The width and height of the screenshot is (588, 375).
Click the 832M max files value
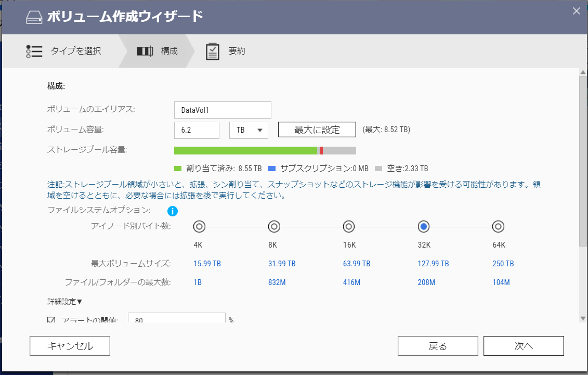coord(277,282)
